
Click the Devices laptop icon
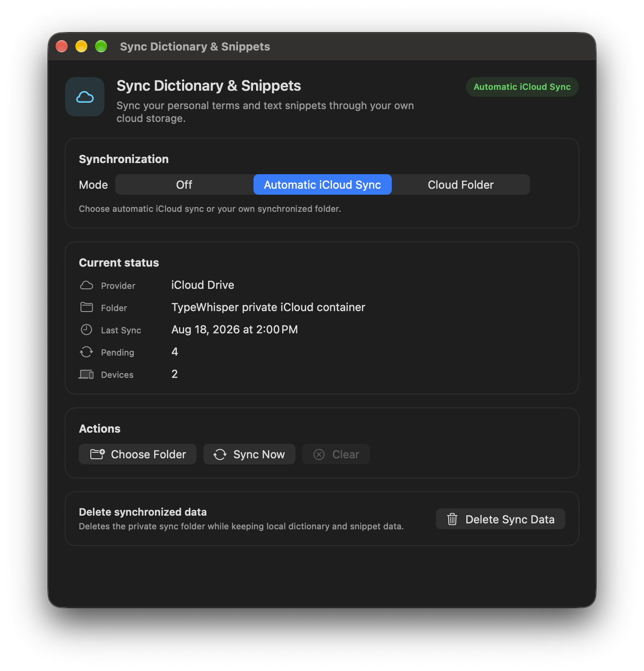pos(86,374)
